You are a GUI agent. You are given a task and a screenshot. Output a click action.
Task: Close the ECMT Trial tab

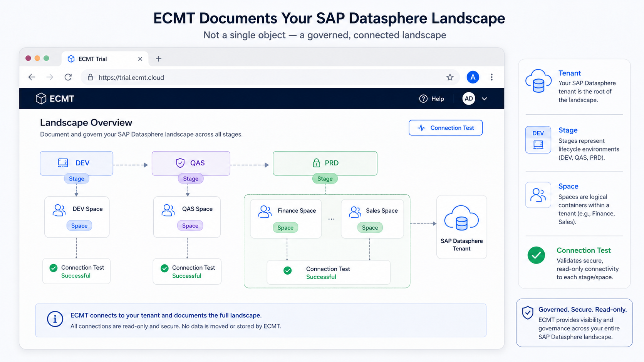tap(140, 59)
